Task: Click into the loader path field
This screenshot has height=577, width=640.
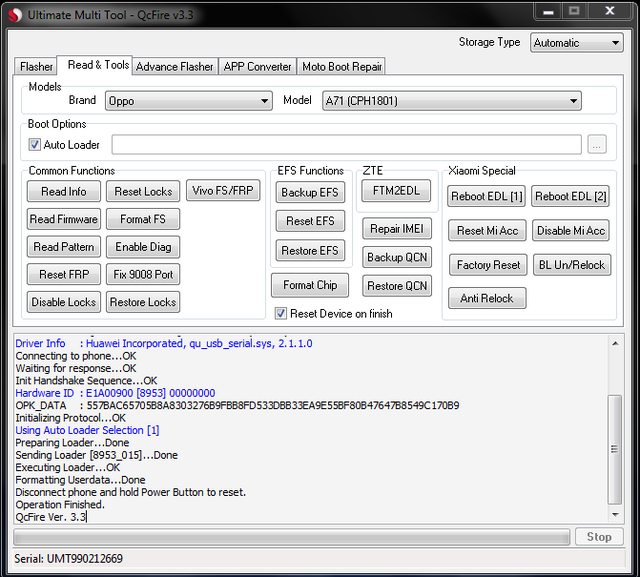Action: click(x=347, y=144)
